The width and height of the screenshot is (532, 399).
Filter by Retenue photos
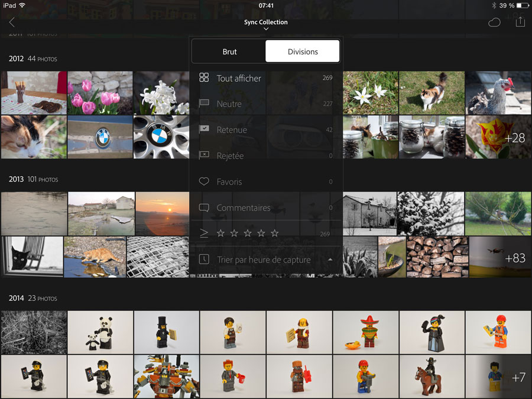265,129
